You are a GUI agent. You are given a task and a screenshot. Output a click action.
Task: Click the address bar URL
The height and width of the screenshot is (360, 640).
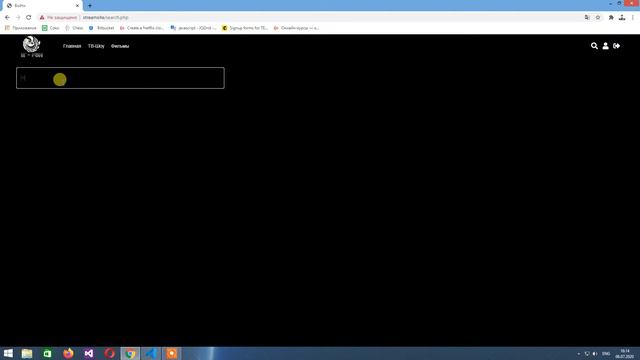pyautogui.click(x=106, y=18)
